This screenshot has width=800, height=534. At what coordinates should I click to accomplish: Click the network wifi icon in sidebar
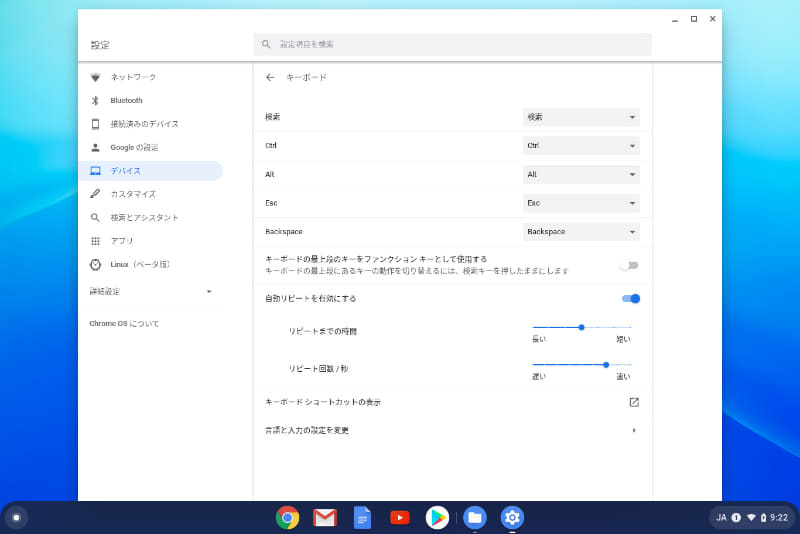[95, 77]
